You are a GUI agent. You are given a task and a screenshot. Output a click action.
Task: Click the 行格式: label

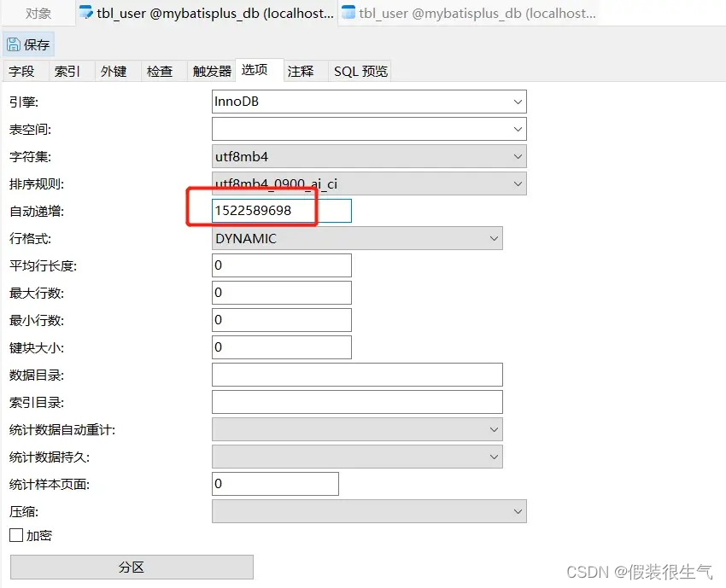click(x=30, y=239)
